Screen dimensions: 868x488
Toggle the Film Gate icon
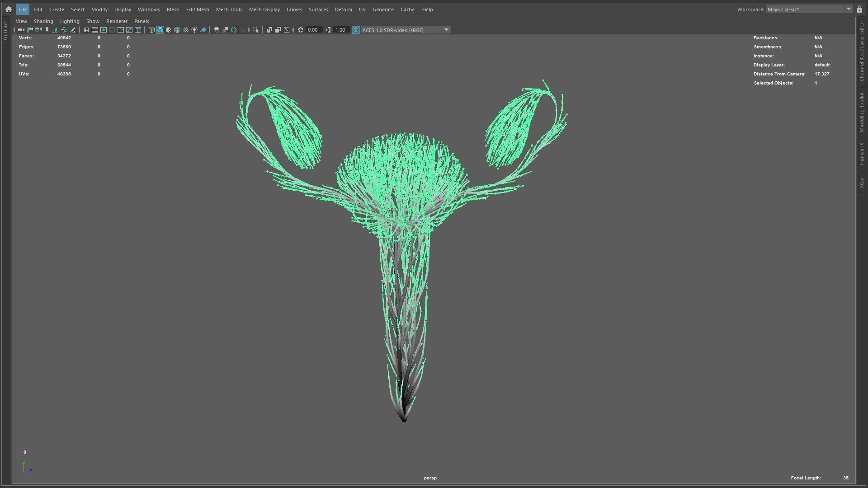click(95, 30)
